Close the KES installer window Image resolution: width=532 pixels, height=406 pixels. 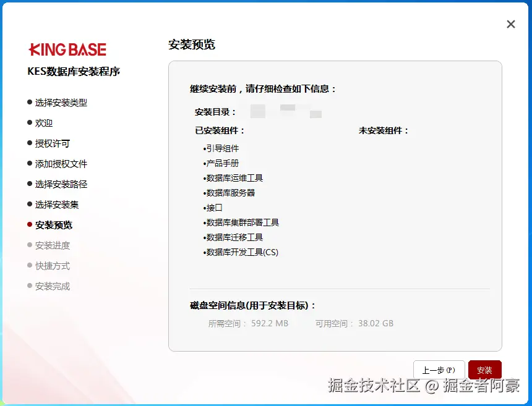tap(510, 24)
